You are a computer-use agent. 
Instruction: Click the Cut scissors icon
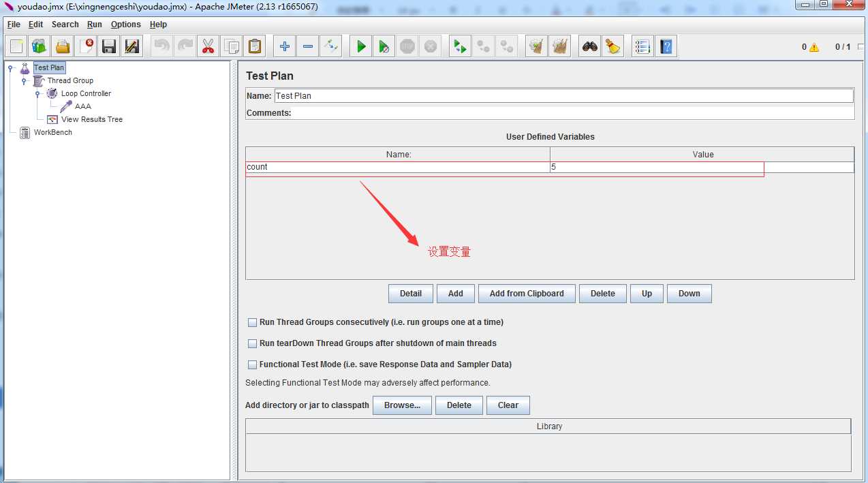[208, 46]
